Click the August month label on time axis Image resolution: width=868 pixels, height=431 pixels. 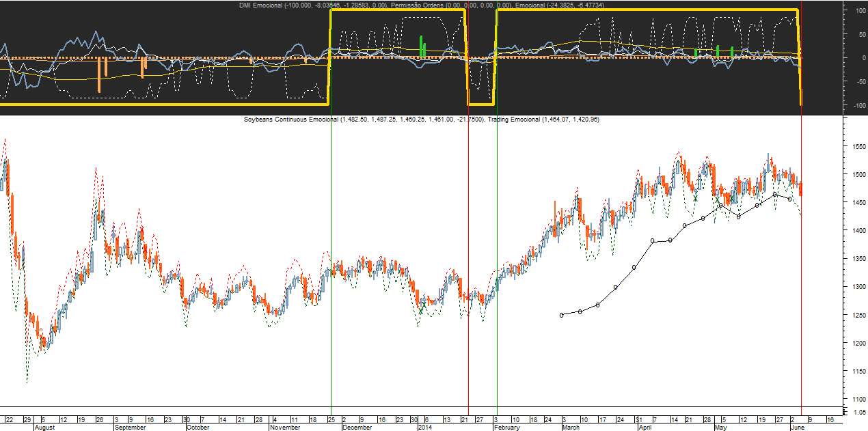(x=44, y=427)
